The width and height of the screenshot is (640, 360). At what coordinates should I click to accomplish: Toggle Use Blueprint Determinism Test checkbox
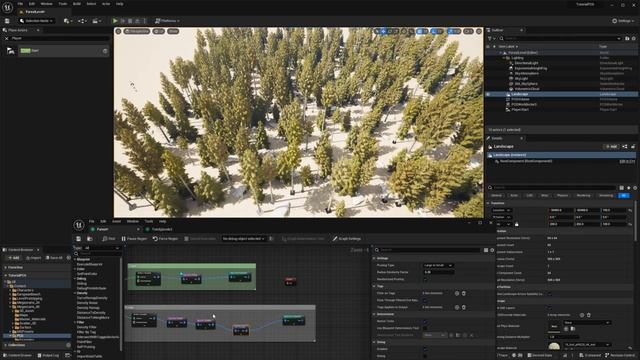pyautogui.click(x=425, y=328)
